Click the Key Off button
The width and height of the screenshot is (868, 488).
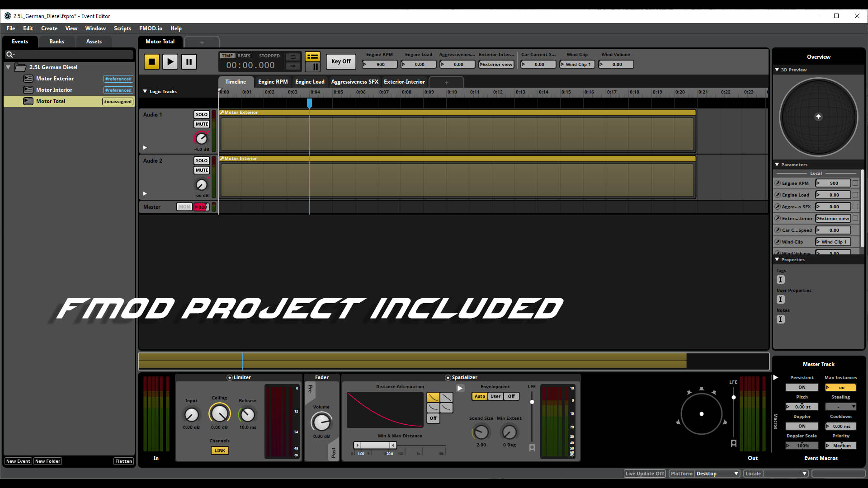[340, 61]
